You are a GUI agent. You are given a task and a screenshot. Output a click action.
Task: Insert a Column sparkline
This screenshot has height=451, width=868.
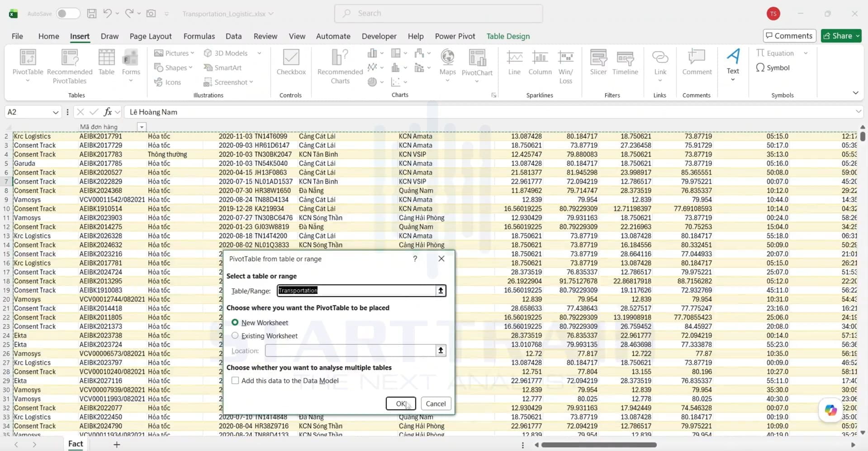click(540, 62)
